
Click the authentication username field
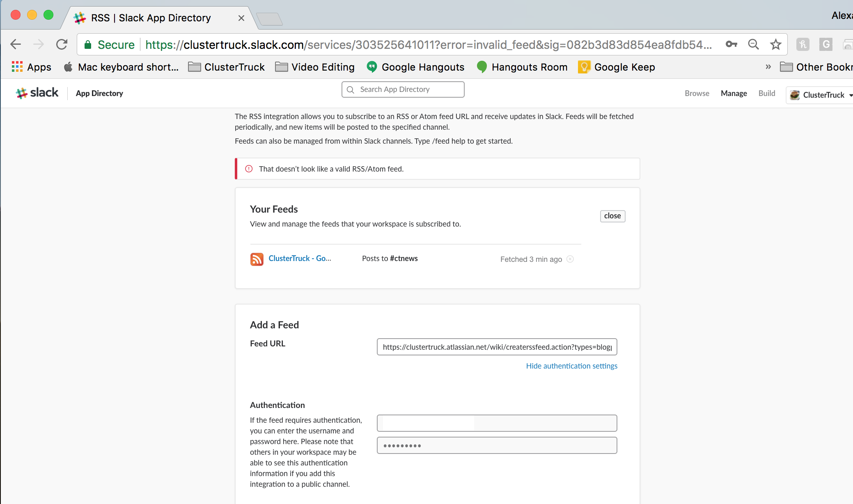[497, 423]
